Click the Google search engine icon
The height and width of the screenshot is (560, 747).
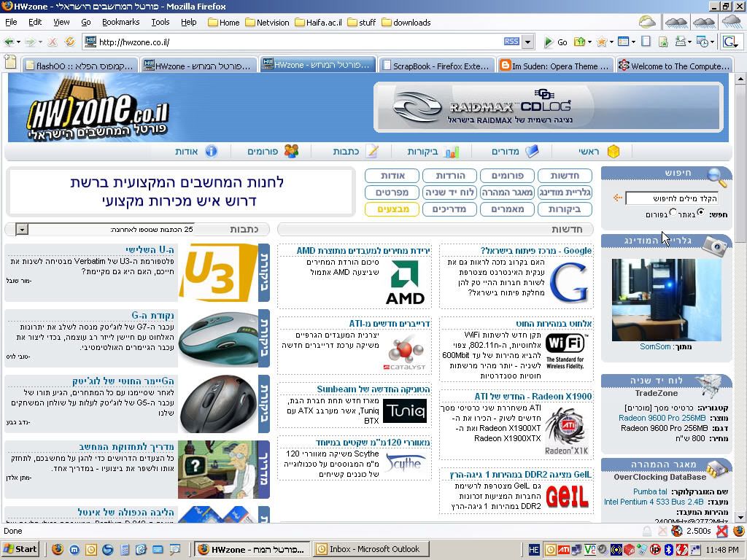pos(729,42)
